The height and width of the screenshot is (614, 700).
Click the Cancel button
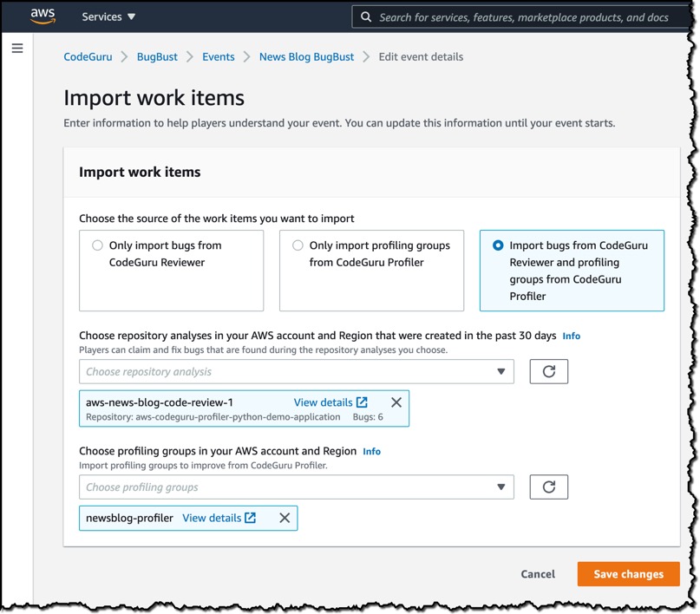(x=538, y=574)
